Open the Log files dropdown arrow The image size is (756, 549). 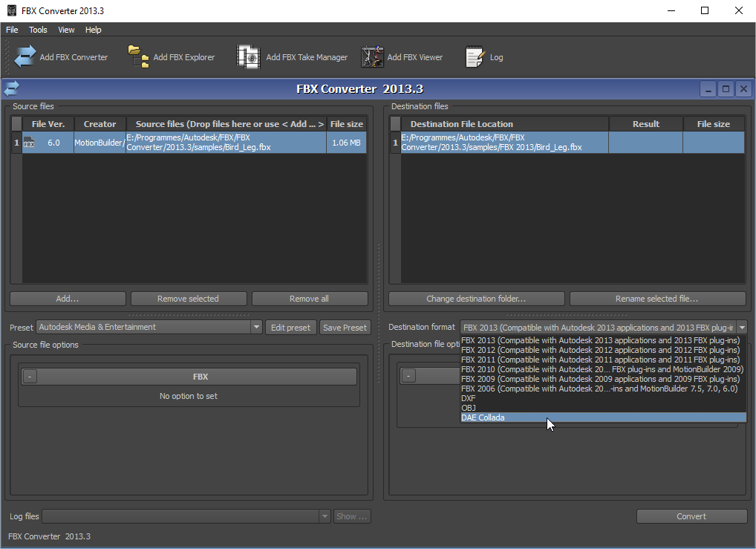click(325, 516)
